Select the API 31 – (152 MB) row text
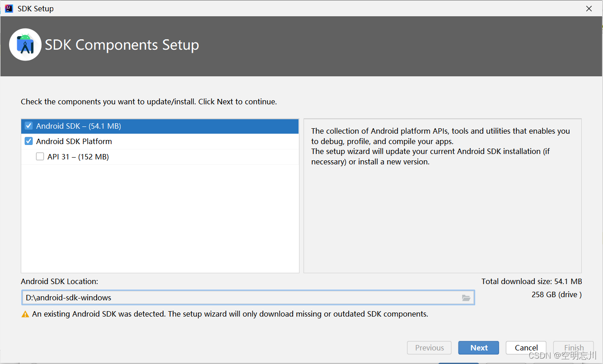The width and height of the screenshot is (603, 364). 78,157
